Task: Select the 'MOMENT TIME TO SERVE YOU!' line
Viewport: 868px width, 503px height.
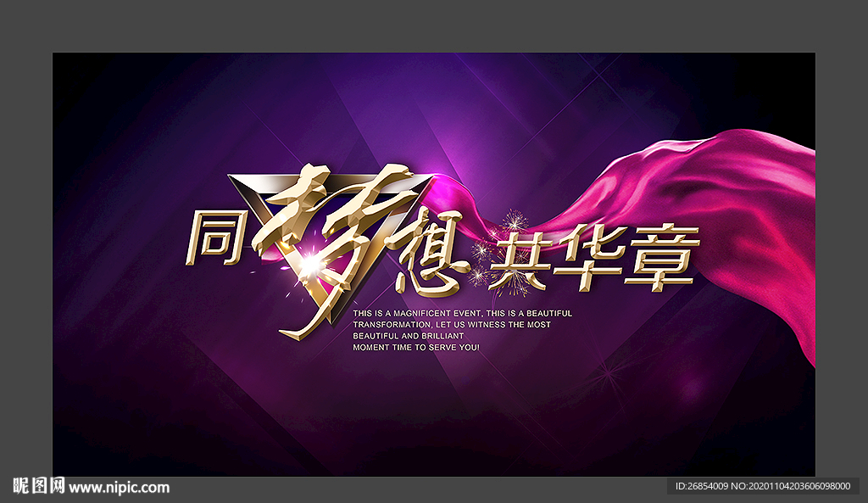Action: [416, 348]
